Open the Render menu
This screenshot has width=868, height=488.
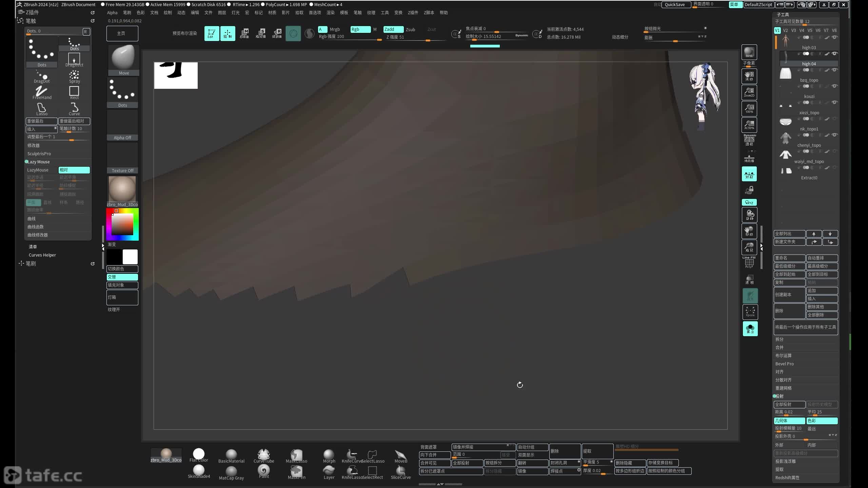[330, 13]
